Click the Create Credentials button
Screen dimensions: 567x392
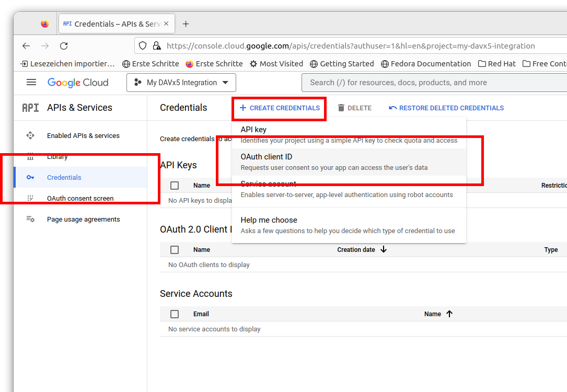tap(280, 108)
